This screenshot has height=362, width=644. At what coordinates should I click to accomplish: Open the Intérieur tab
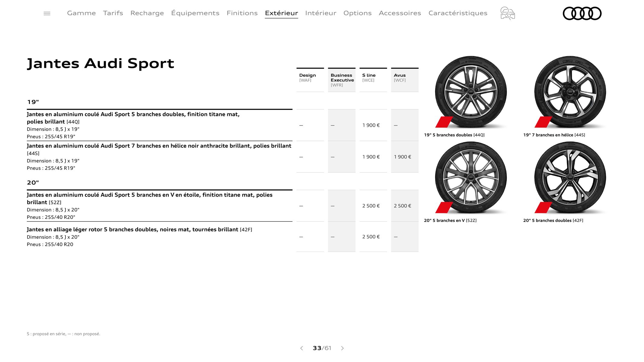[321, 13]
